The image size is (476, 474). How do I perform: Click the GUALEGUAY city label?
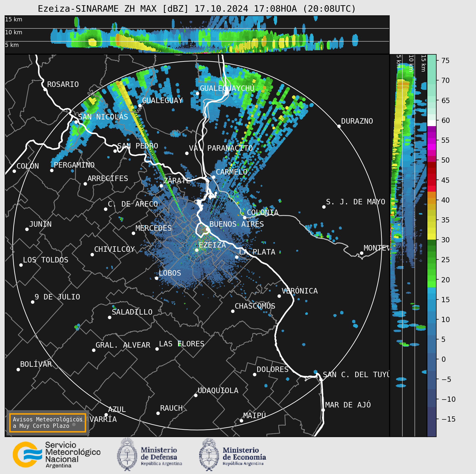(x=162, y=101)
